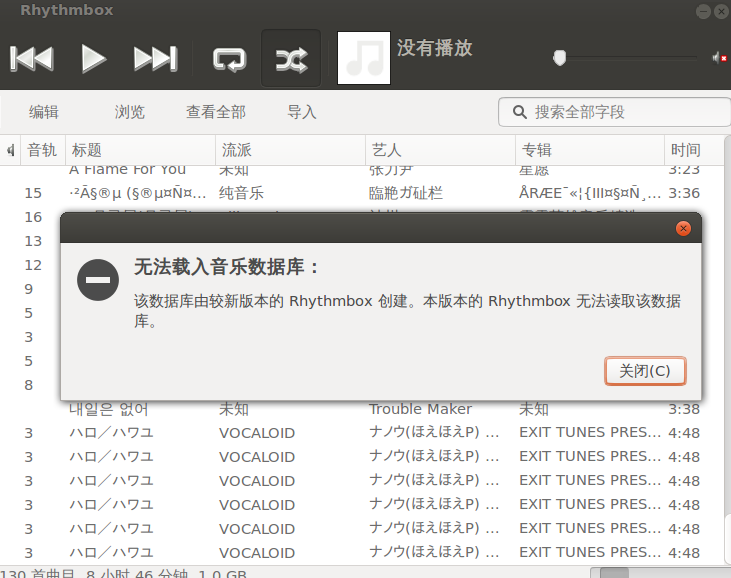
Task: Sort by the 流派 column header
Action: click(290, 150)
